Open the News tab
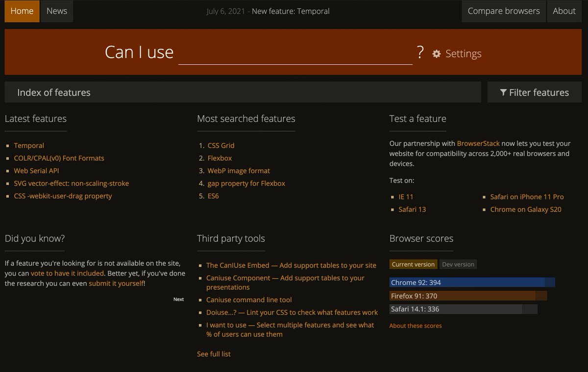Image resolution: width=588 pixels, height=372 pixels. tap(57, 11)
